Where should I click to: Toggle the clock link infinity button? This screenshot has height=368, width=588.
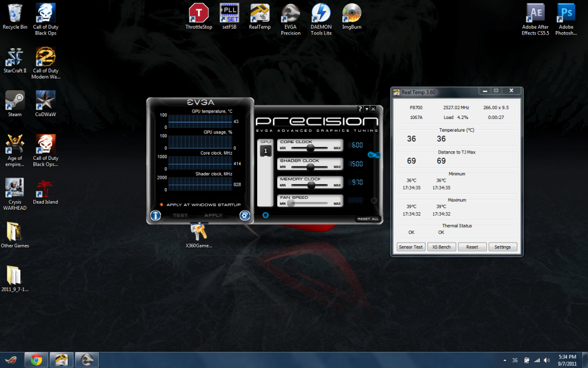pyautogui.click(x=374, y=155)
